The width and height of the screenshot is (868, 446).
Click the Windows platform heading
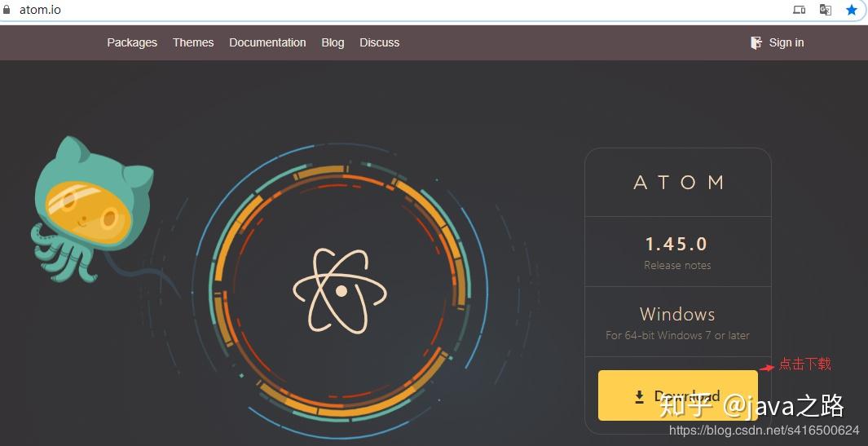(677, 314)
